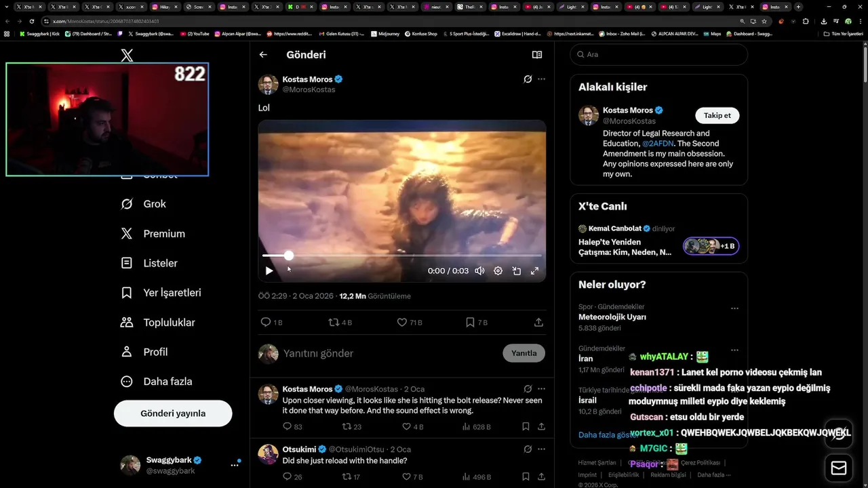This screenshot has height=488, width=868.
Task: Open picture-in-picture for the video
Action: point(516,270)
